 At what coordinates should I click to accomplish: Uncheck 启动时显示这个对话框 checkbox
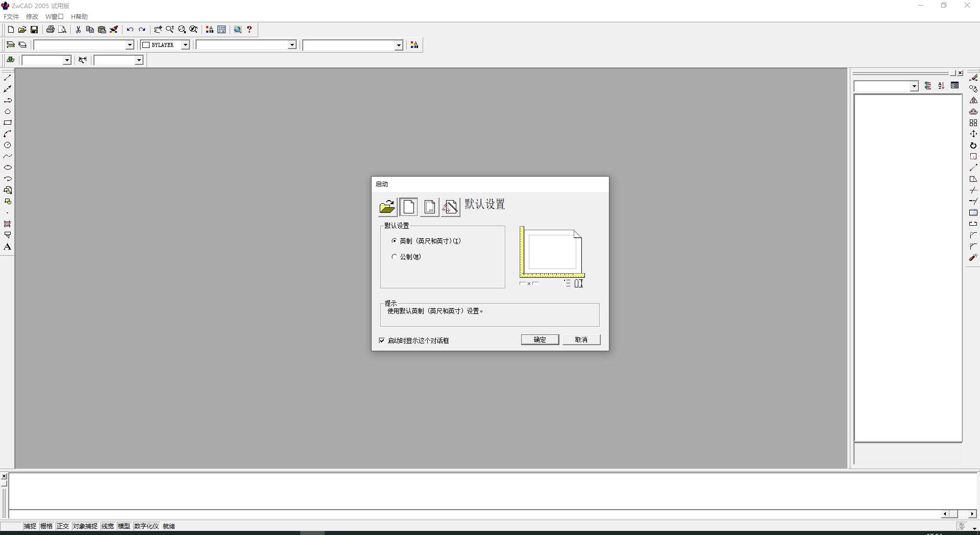pos(382,341)
